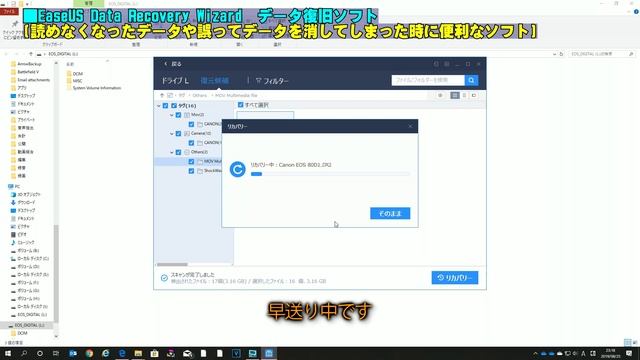Image resolution: width=640 pixels, height=360 pixels.
Task: Show hidden system tray icons
Action: pos(535,353)
